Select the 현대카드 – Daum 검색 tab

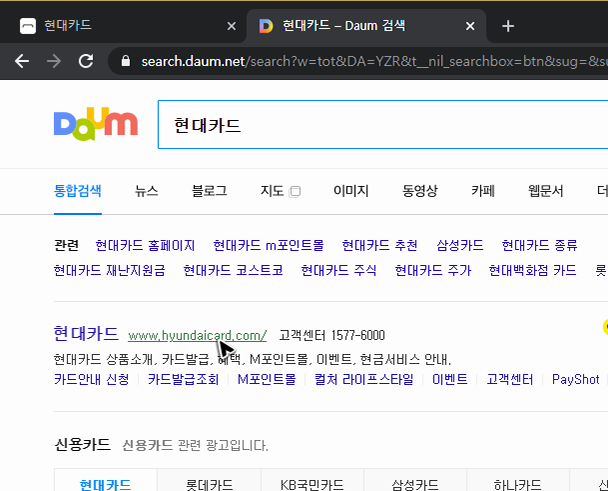pos(366,26)
